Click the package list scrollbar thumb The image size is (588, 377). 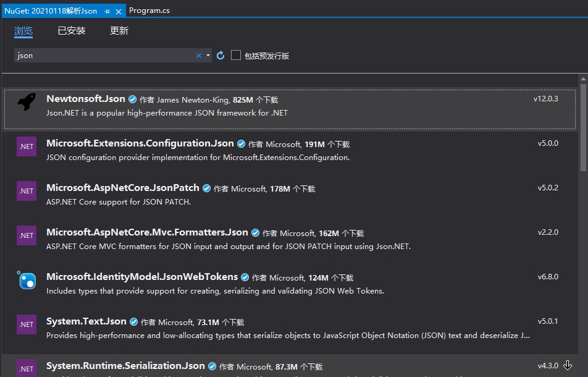click(583, 127)
